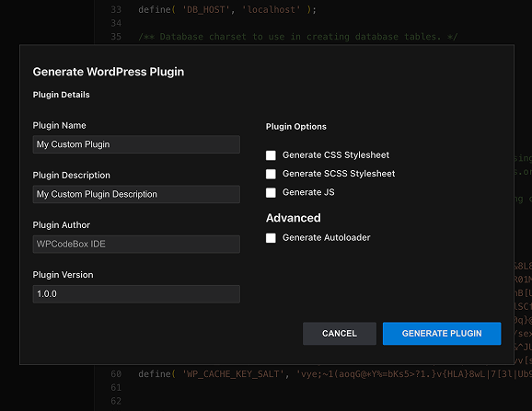The height and width of the screenshot is (411, 532).
Task: Click the Plugin Description label
Action: click(x=72, y=176)
